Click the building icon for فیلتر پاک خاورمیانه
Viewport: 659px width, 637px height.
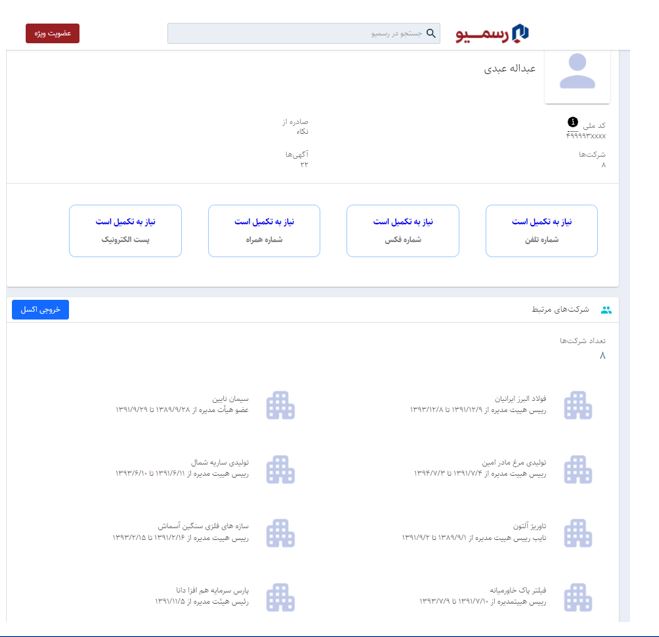click(x=578, y=596)
